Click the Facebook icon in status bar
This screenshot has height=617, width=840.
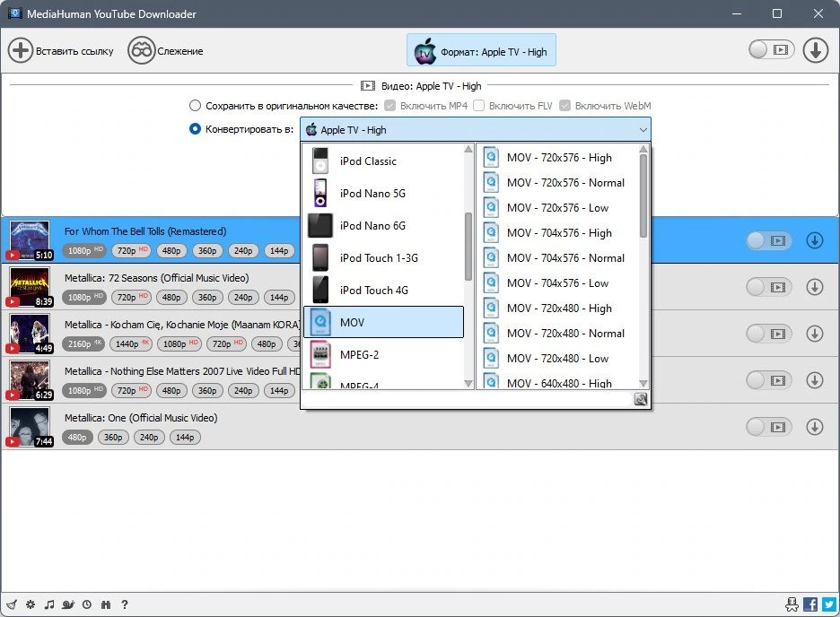pos(810,604)
